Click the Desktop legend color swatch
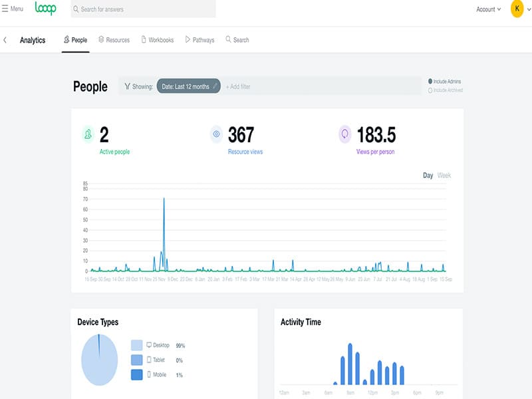The height and width of the screenshot is (399, 532). pyautogui.click(x=136, y=345)
